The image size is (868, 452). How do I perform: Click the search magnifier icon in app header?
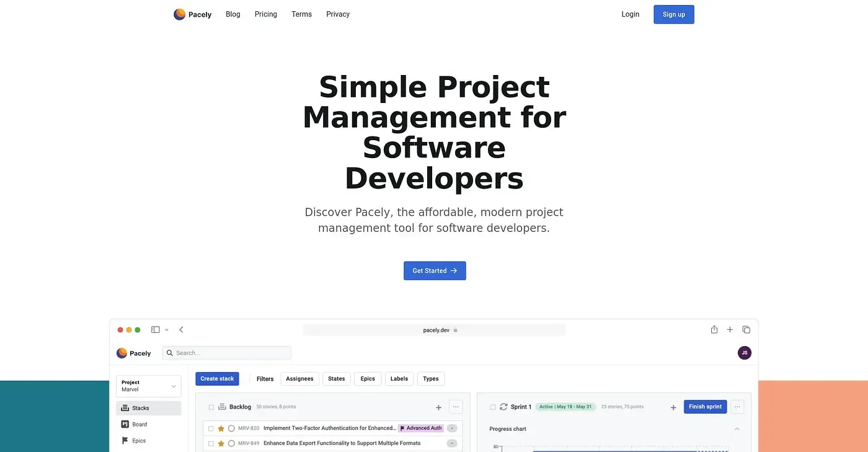(x=170, y=353)
